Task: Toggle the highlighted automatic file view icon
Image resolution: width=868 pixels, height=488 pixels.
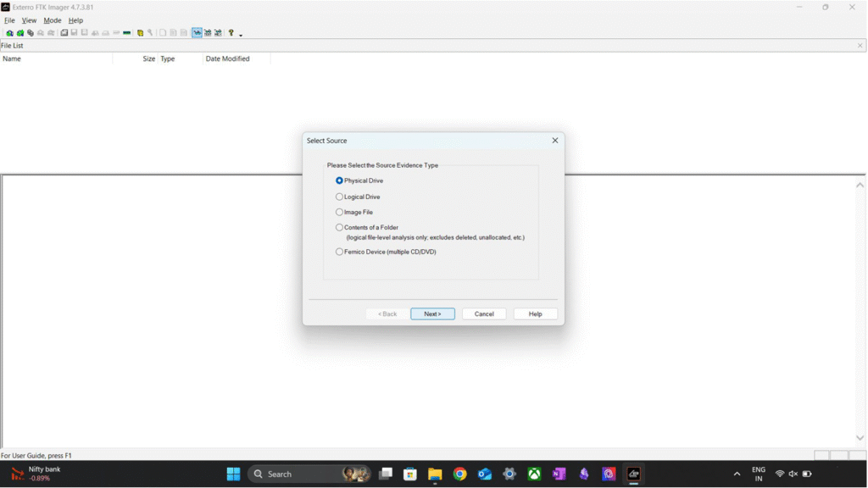Action: [x=197, y=33]
